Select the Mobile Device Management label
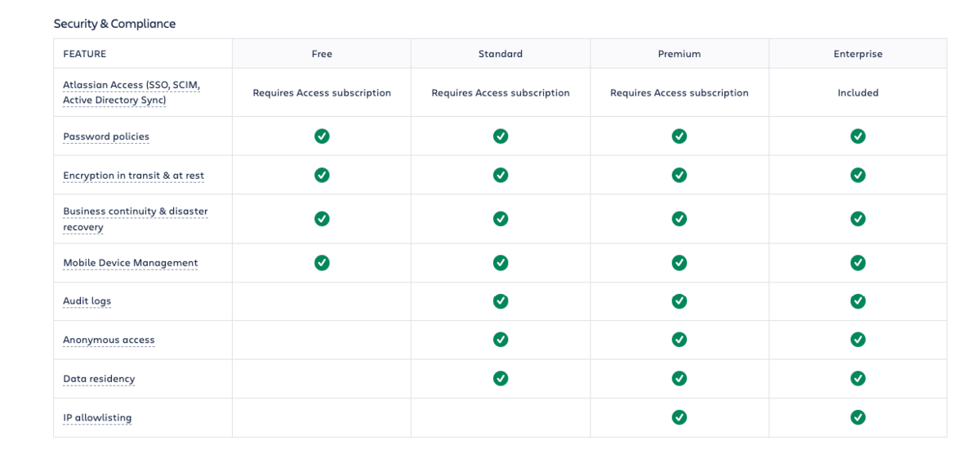This screenshot has height=463, width=980. click(130, 263)
